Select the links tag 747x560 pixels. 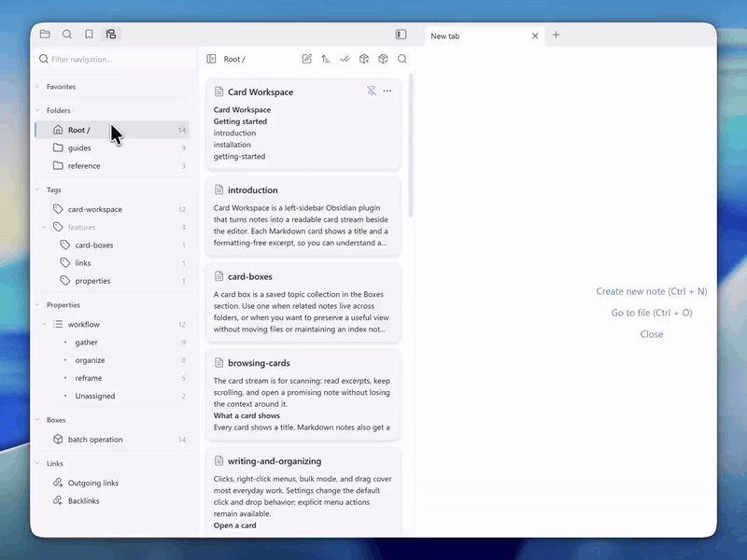[112, 263]
